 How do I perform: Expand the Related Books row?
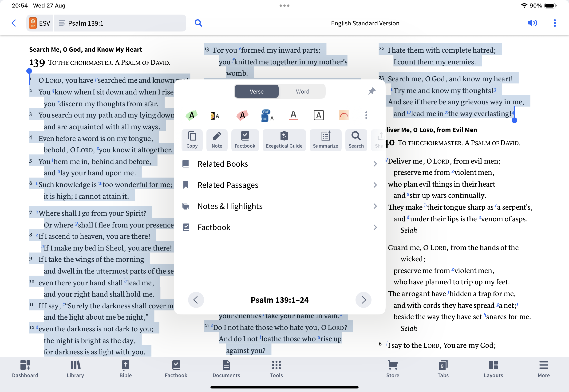280,164
